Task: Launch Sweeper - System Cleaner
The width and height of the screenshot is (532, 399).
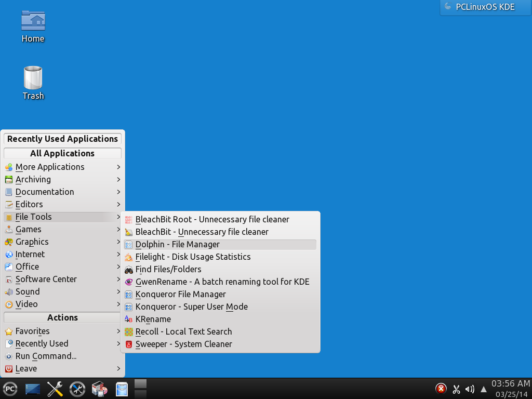Action: 220,344
